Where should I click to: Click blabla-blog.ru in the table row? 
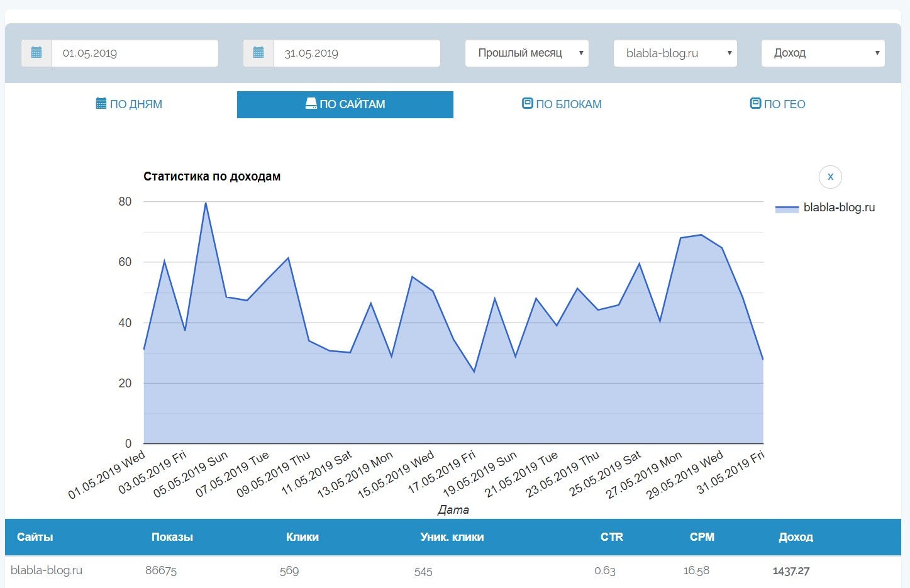(47, 570)
